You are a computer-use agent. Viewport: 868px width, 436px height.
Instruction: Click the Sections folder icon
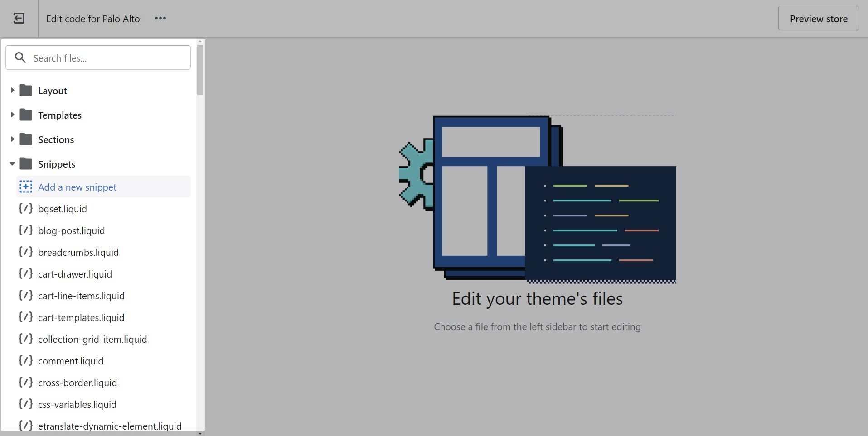26,139
